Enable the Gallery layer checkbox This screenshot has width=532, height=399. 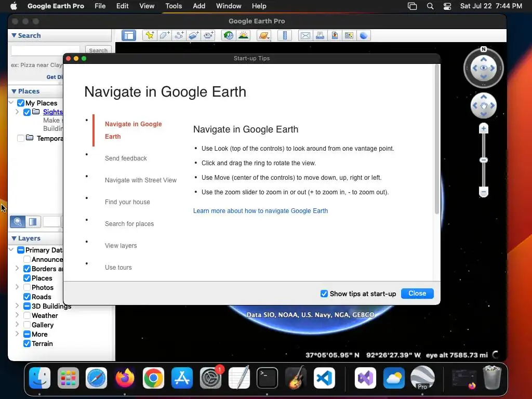[x=27, y=325]
